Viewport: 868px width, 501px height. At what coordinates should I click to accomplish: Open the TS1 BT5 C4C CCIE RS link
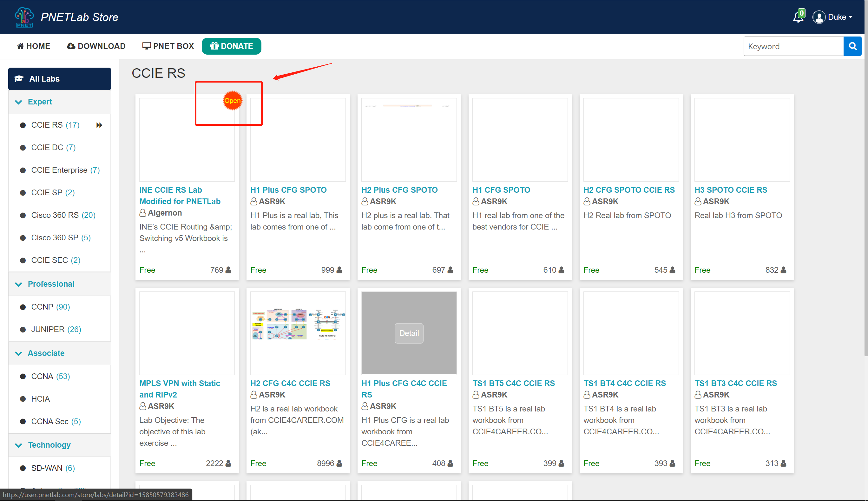(x=514, y=383)
